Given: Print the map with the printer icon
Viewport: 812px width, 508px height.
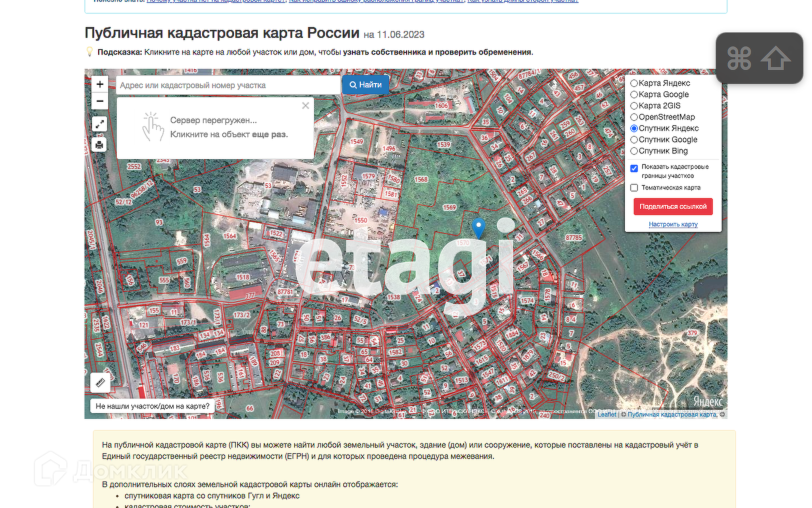Looking at the screenshot, I should [99, 145].
